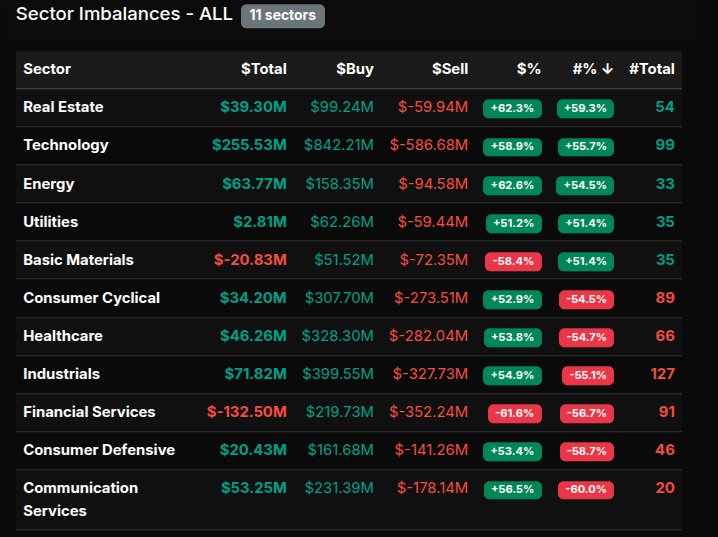Image resolution: width=718 pixels, height=537 pixels.
Task: Click Financial Services sector name
Action: pyautogui.click(x=89, y=412)
